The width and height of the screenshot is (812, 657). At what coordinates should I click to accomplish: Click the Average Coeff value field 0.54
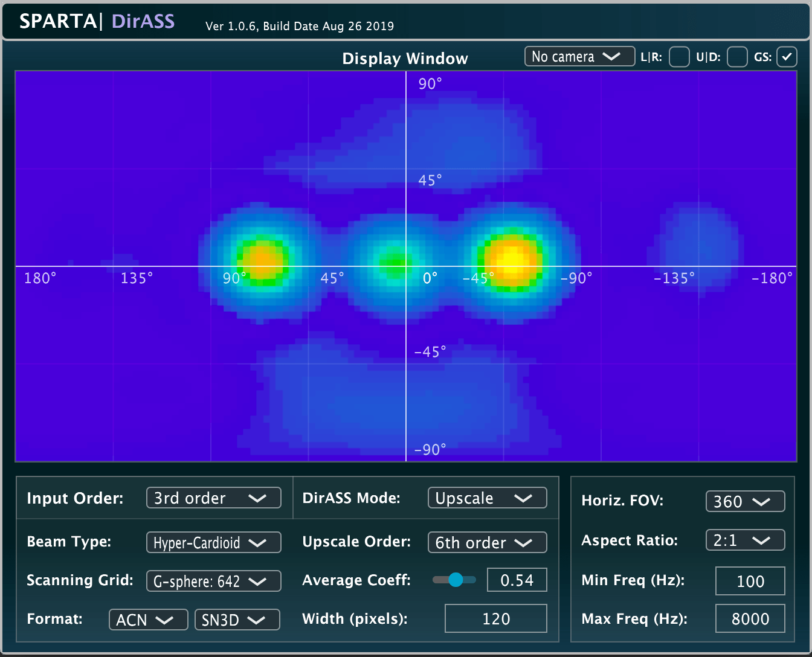(517, 580)
